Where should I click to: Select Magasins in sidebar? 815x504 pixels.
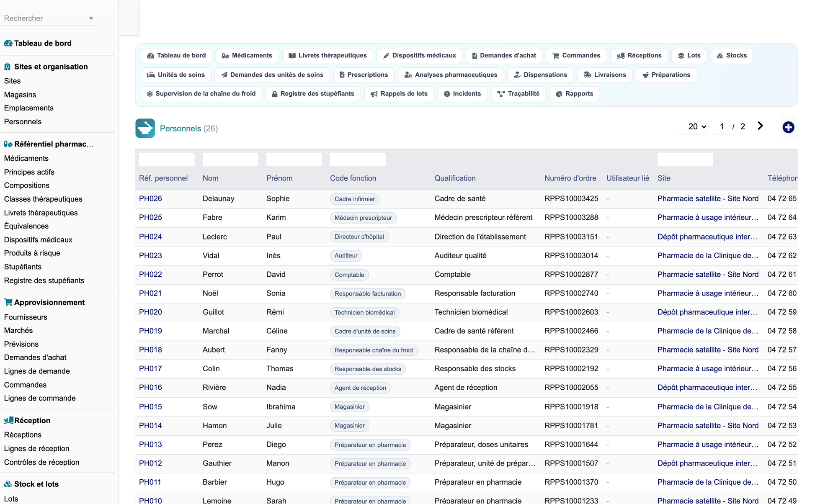pyautogui.click(x=20, y=95)
